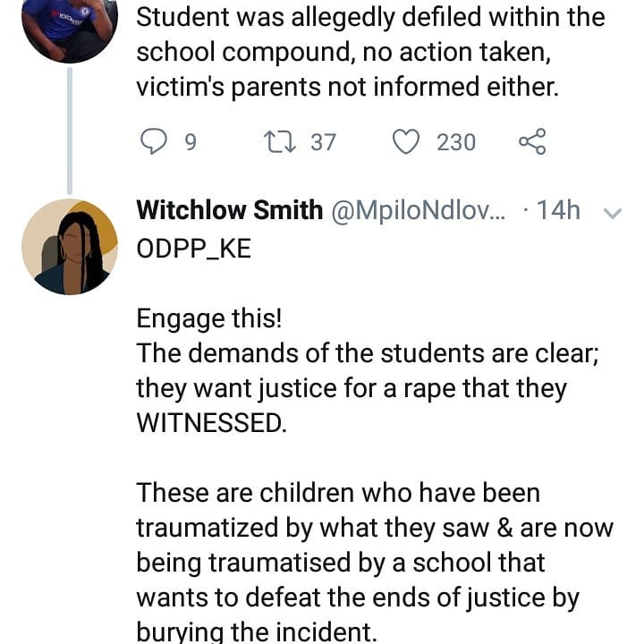
Task: Tap the reply speech bubble icon
Action: pyautogui.click(x=154, y=142)
